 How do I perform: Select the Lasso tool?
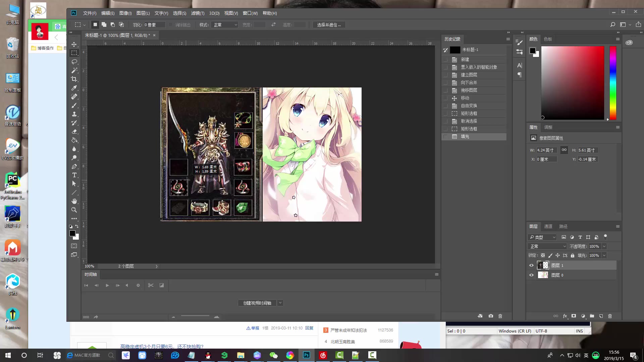[x=74, y=62]
